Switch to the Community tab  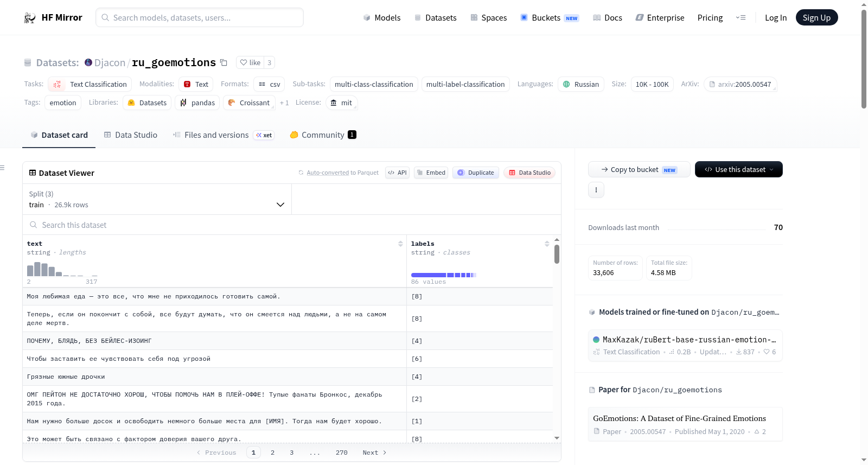coord(323,135)
